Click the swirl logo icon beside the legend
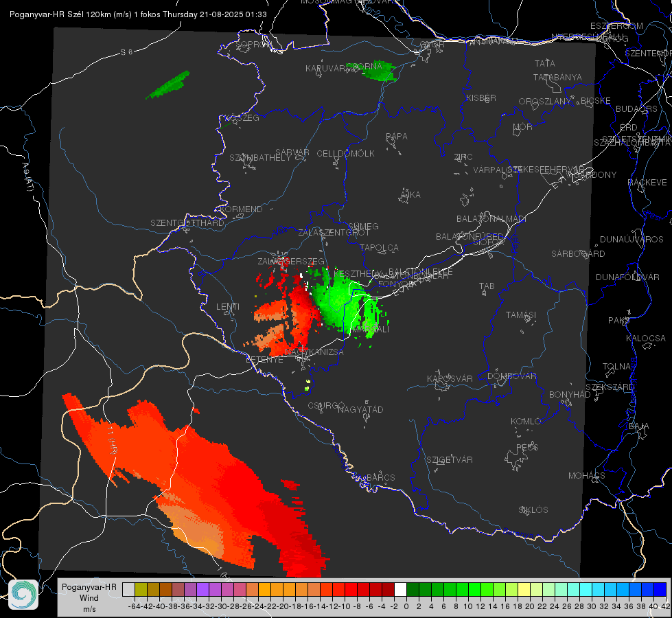This screenshot has height=618, width=672. (23, 594)
